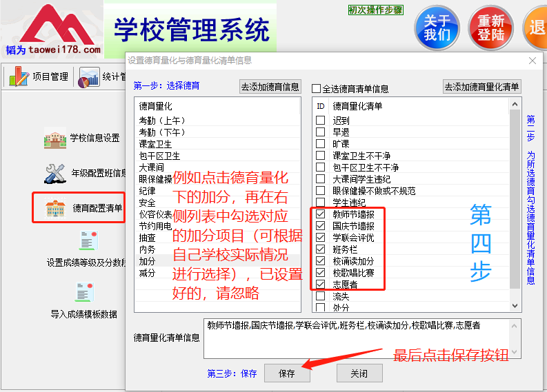The image size is (547, 392).
Task: Uncheck the 校歌唱比赛 checkbox
Action: [320, 273]
